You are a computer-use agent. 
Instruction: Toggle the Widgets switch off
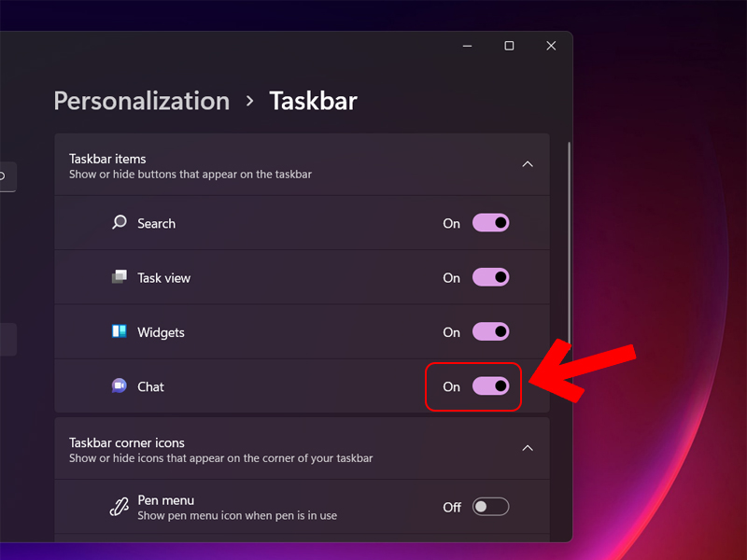click(x=491, y=331)
